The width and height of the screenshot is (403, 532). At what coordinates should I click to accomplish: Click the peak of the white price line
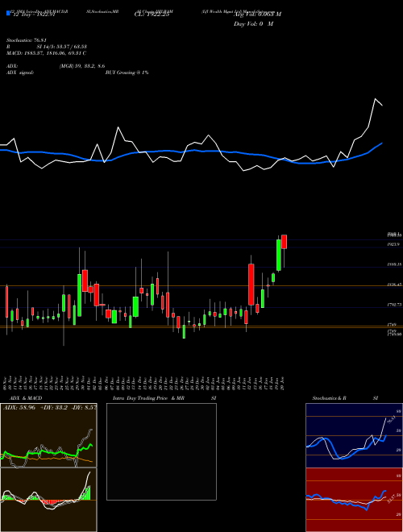pos(375,98)
